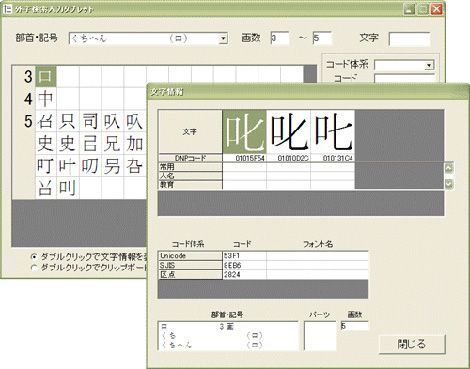
Task: Select the 叱 glyph variant with code 01010D2C
Action: point(288,132)
